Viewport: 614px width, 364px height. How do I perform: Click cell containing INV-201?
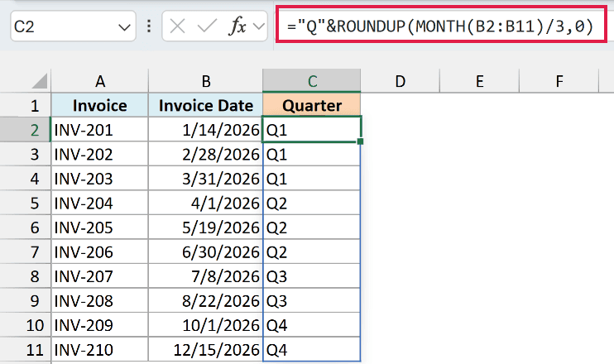(100, 130)
